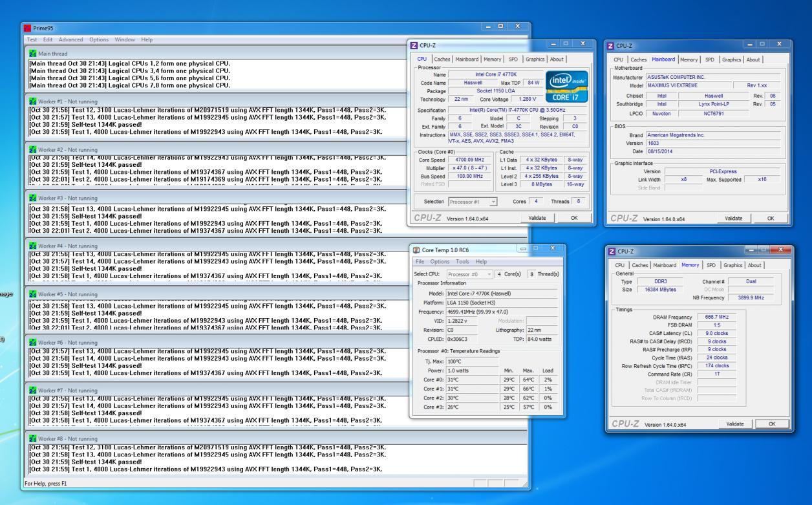The height and width of the screenshot is (505, 812).
Task: Click title icon of CPU-Z Mainboard window
Action: [x=612, y=47]
